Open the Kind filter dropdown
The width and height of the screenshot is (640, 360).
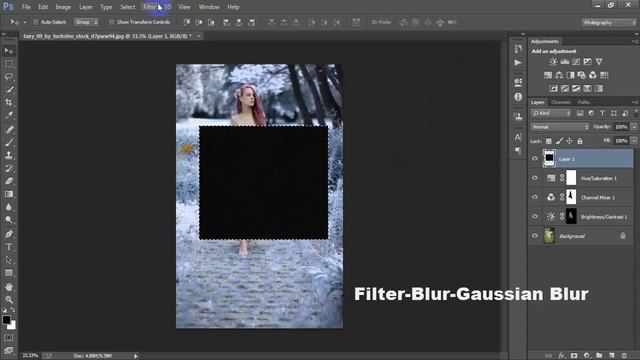point(551,113)
